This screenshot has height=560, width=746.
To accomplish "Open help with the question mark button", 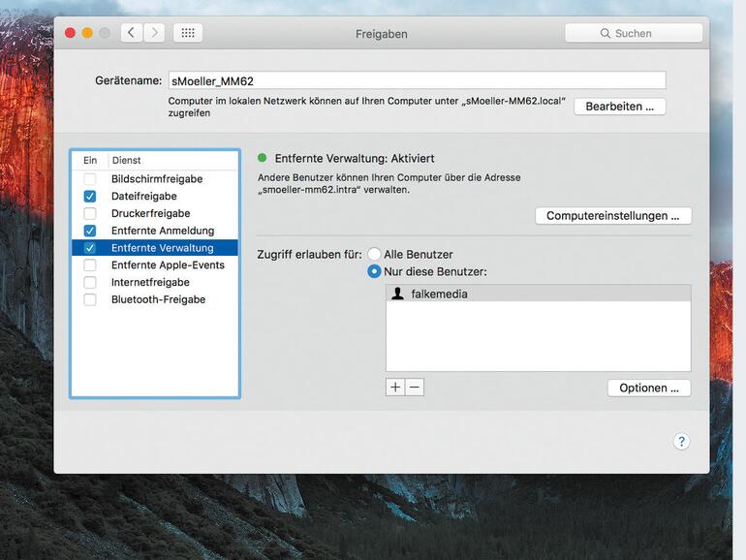I will (x=681, y=442).
